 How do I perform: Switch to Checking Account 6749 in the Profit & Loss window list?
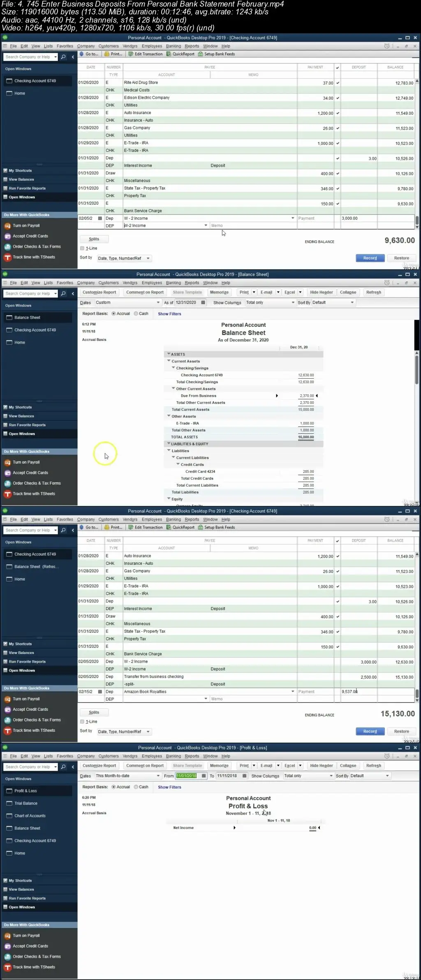pyautogui.click(x=35, y=841)
